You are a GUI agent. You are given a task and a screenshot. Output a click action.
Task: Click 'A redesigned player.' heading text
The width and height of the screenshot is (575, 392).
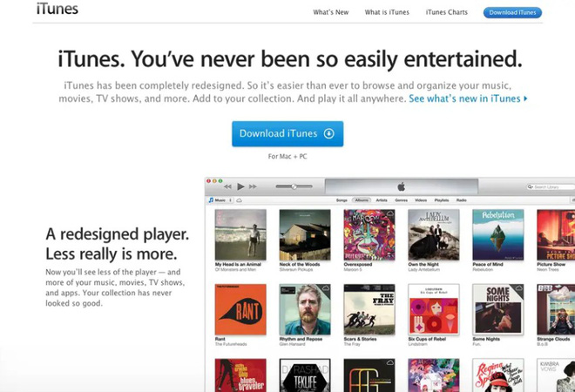pyautogui.click(x=118, y=234)
